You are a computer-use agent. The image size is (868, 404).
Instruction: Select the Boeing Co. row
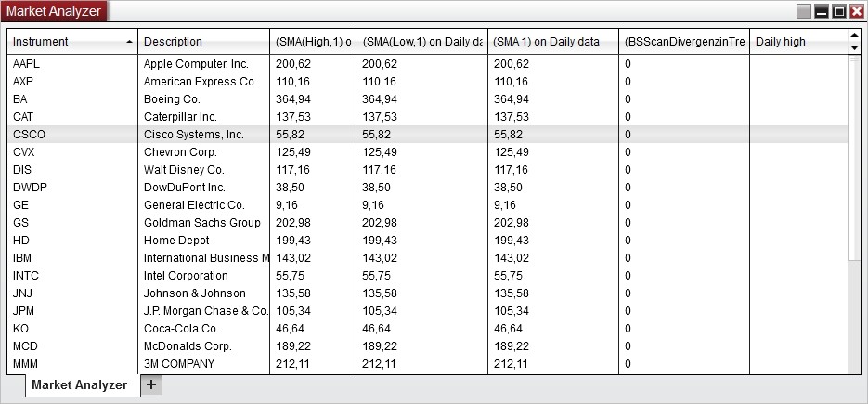[x=427, y=99]
